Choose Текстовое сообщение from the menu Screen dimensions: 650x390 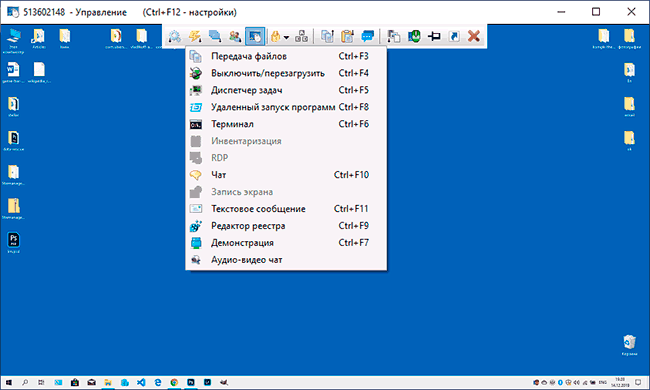tap(286, 209)
